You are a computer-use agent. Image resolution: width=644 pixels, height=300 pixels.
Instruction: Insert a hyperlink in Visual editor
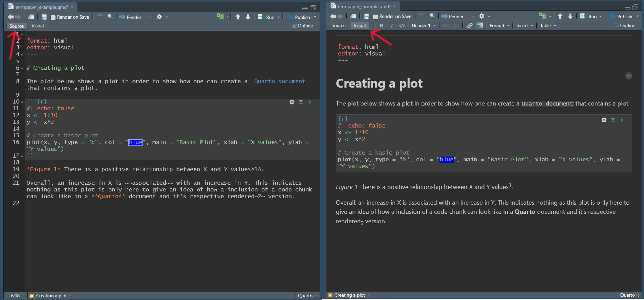[x=470, y=26]
